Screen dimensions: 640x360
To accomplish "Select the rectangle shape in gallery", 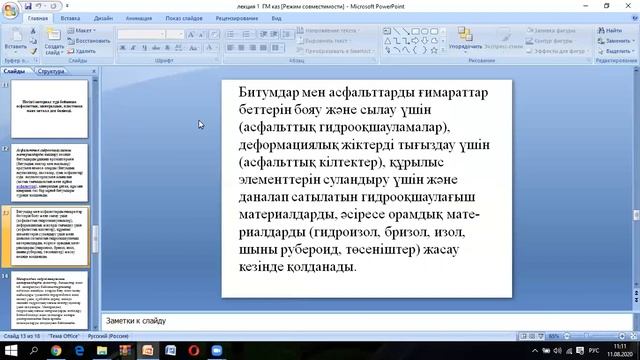I will 415,31.
